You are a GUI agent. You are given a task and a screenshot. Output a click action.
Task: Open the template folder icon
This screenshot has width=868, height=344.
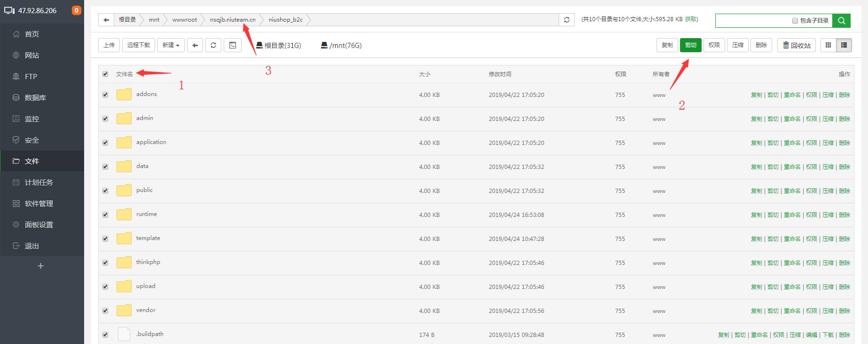[x=124, y=239]
